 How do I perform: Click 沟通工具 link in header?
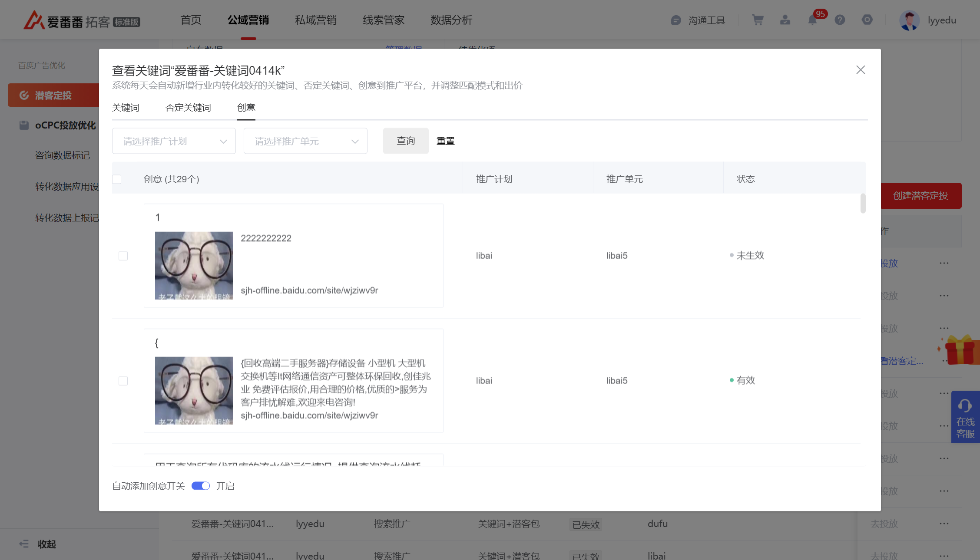[707, 20]
